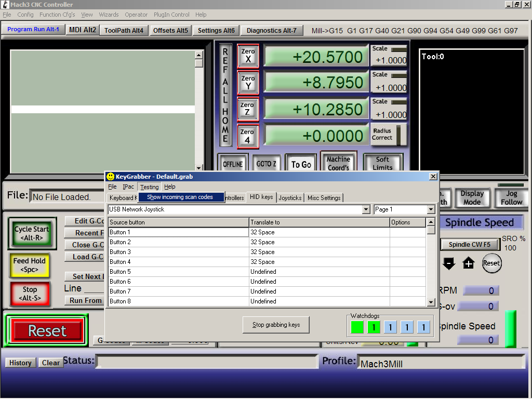This screenshot has width=532, height=399.
Task: Click the Source button column header
Action: coord(179,222)
